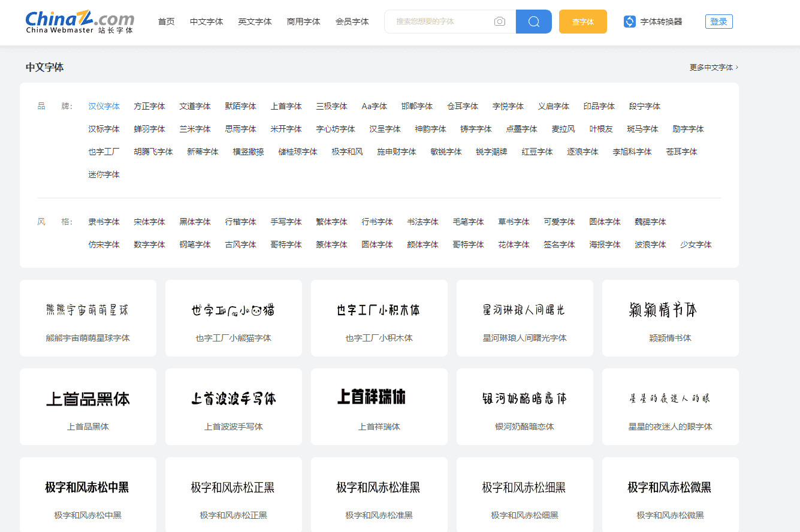Select the 花体字体 style filter

(x=514, y=244)
